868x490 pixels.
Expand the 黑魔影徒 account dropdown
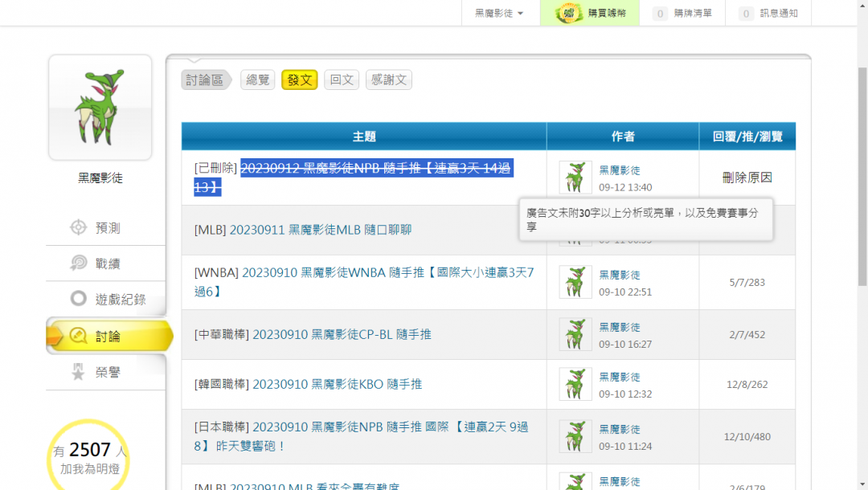[501, 13]
